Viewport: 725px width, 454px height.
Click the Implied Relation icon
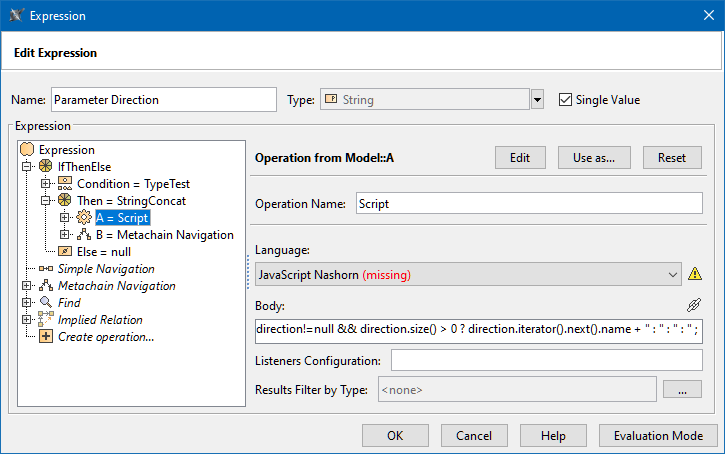coord(46,320)
